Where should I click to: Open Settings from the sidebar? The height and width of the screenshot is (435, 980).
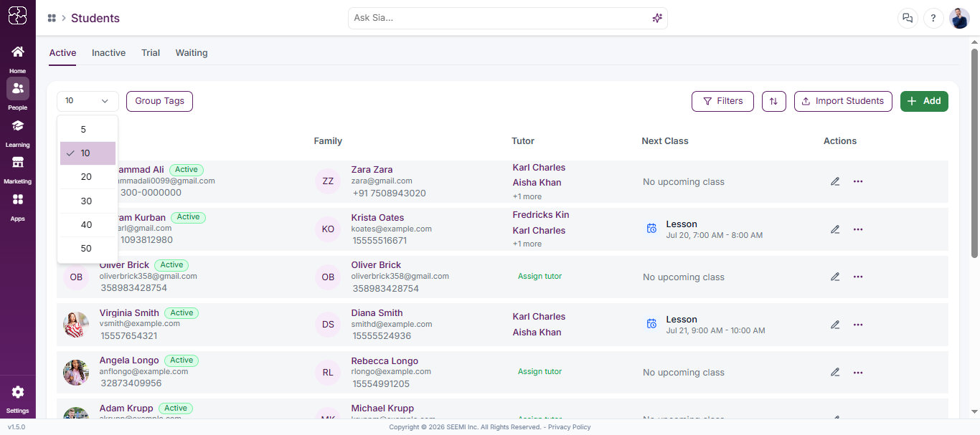click(x=18, y=399)
